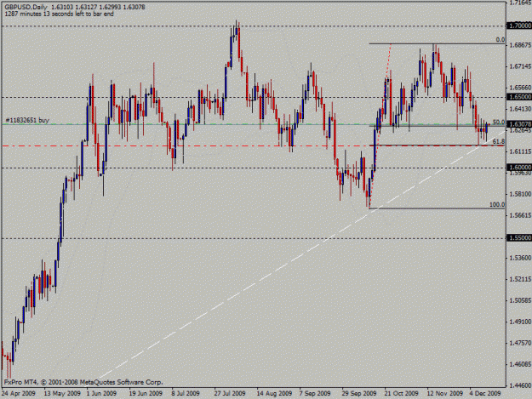The height and width of the screenshot is (399, 532).
Task: Select the 12 Nov 2009 date label
Action: (445, 394)
